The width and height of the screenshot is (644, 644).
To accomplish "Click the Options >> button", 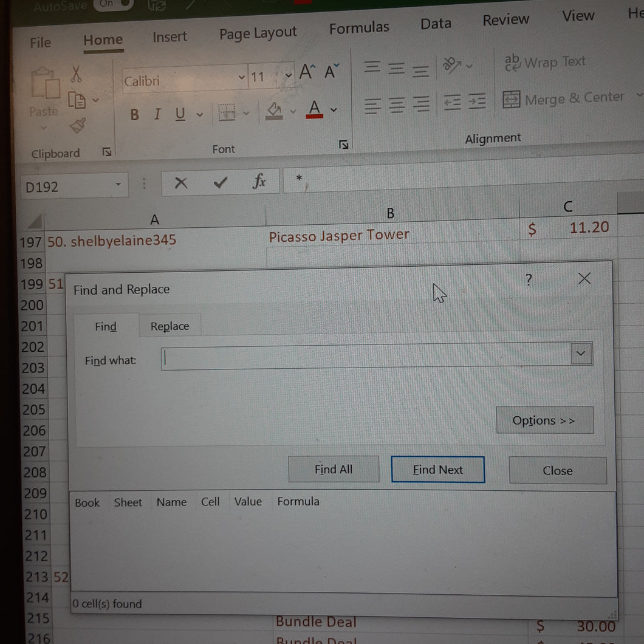I will [544, 420].
